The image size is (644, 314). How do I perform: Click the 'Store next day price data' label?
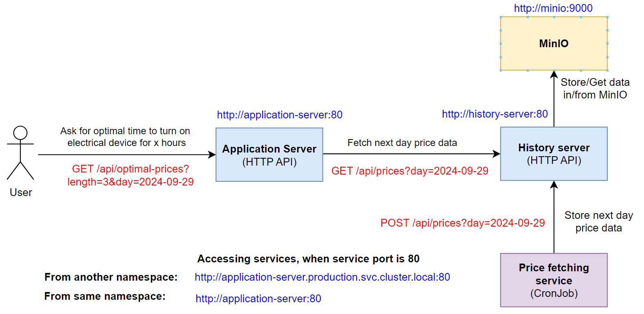[x=599, y=222]
